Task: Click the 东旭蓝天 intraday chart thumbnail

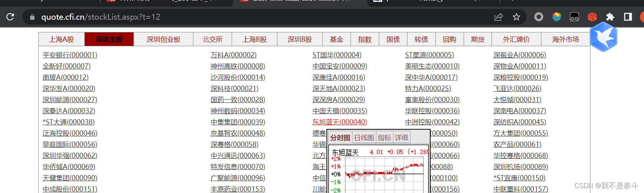Action: coord(378,170)
